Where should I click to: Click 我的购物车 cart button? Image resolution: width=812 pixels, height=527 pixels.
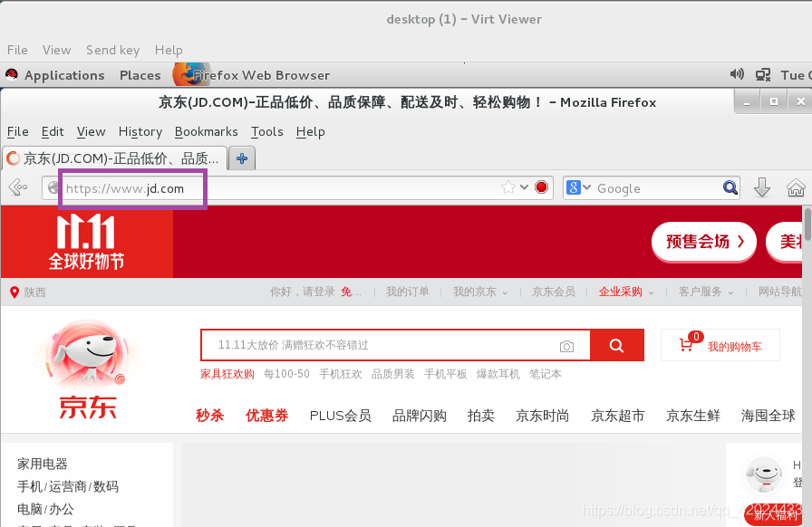[x=720, y=345]
